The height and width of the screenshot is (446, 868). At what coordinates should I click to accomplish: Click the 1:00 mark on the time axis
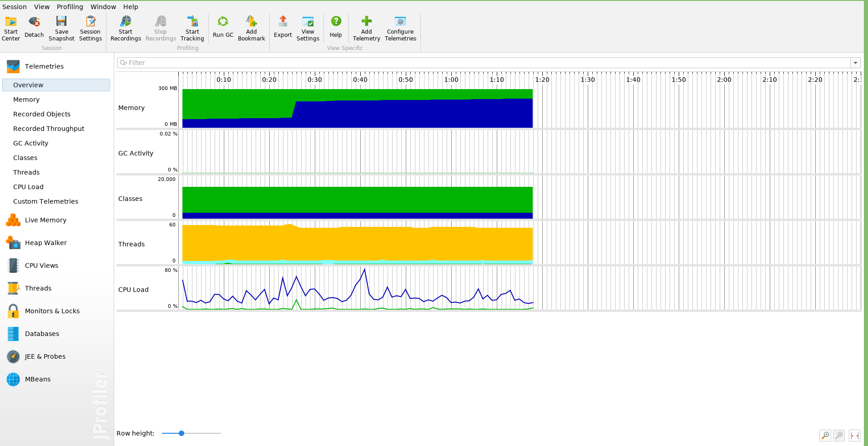point(451,80)
